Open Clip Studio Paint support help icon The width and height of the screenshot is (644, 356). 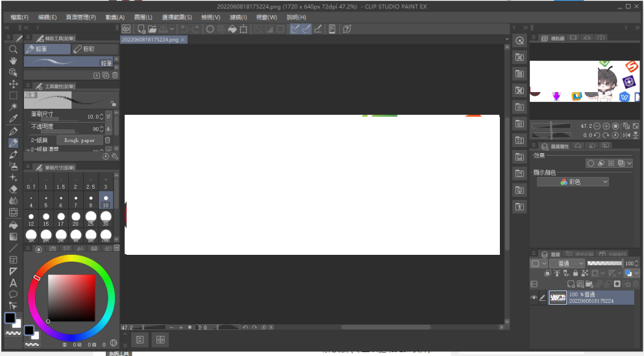[x=347, y=29]
